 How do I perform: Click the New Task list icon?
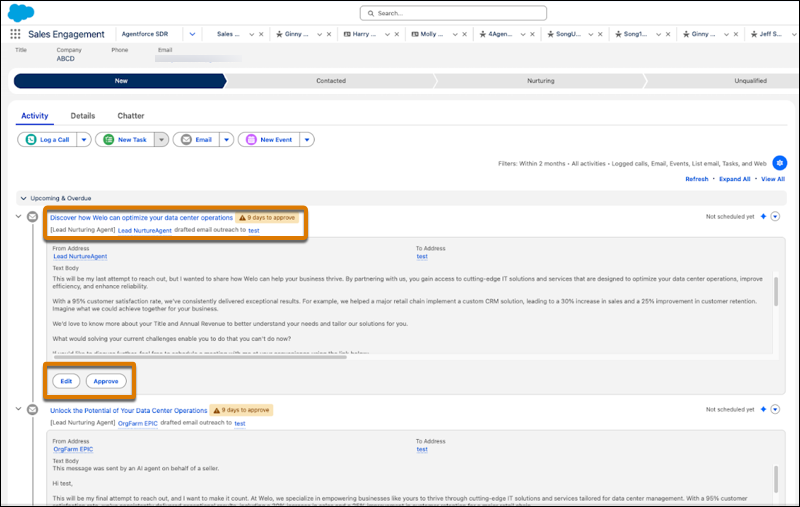coord(109,139)
